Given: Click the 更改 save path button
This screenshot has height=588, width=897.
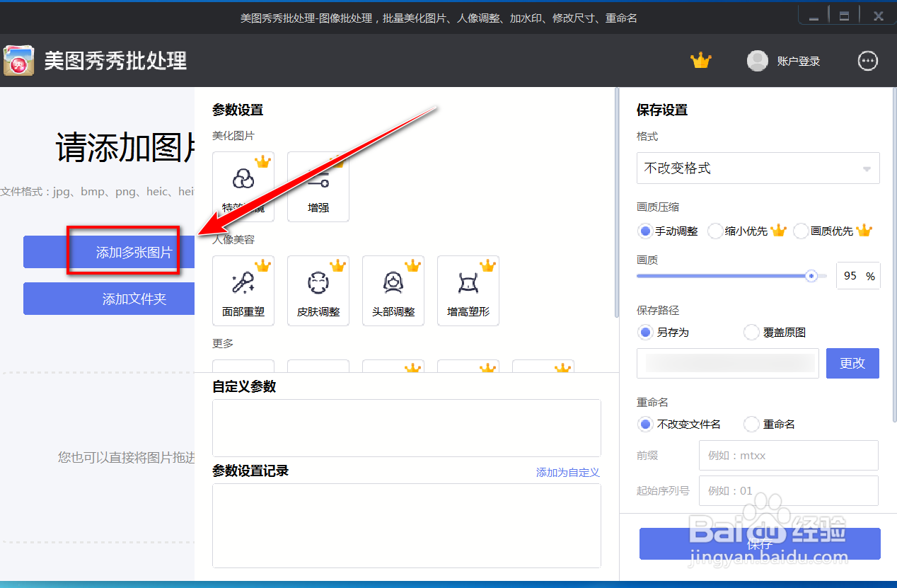Looking at the screenshot, I should (852, 363).
